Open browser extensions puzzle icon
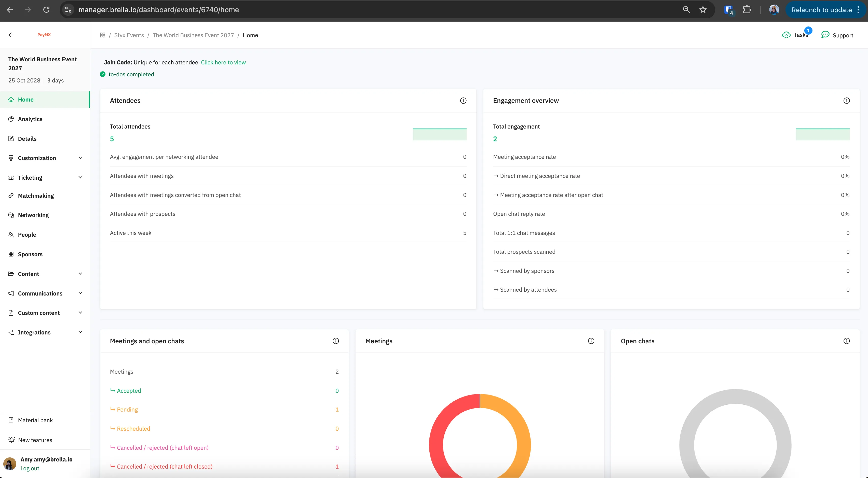This screenshot has width=868, height=478. [x=747, y=10]
